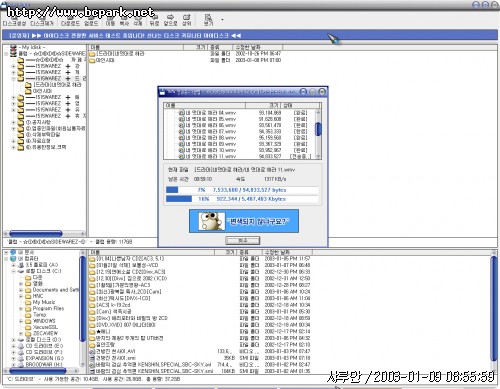Sort transfer dialog list by 이름 column
Screen dimensions: 500x389
[205, 105]
